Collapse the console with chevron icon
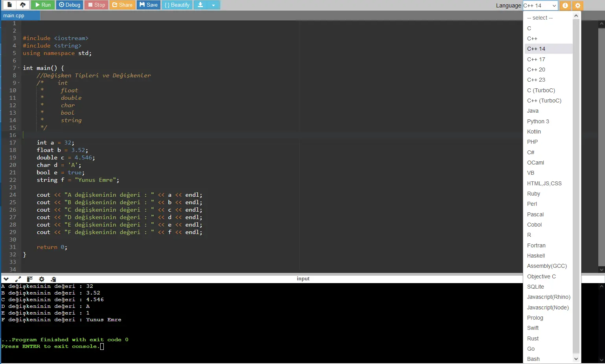 point(6,279)
